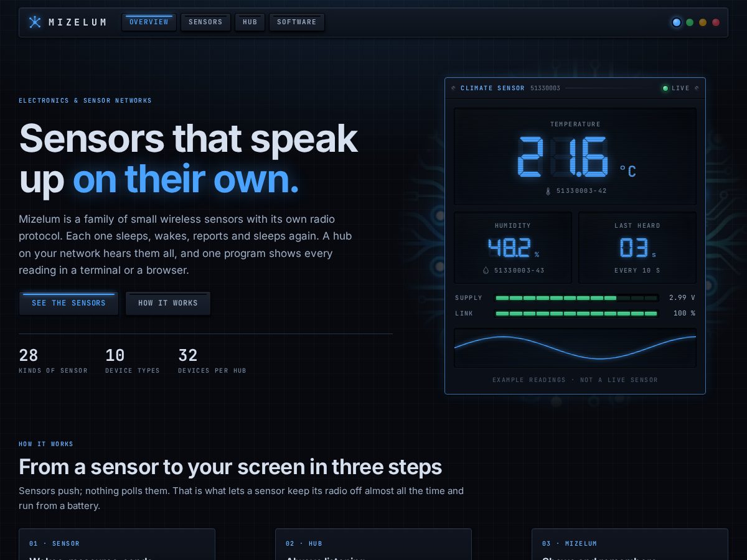Image resolution: width=747 pixels, height=560 pixels.
Task: Click the LAST HEARD label
Action: point(637,226)
